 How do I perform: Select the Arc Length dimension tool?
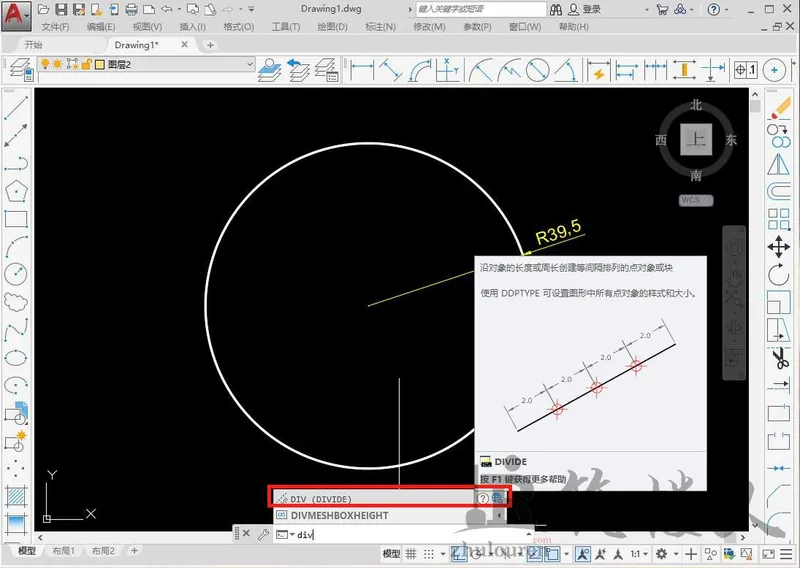click(420, 70)
